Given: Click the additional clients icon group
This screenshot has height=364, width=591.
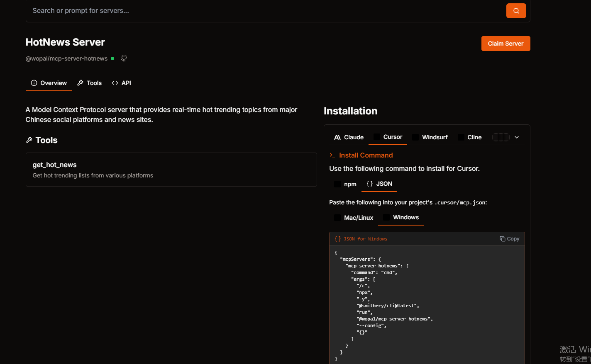Looking at the screenshot, I should (501, 137).
